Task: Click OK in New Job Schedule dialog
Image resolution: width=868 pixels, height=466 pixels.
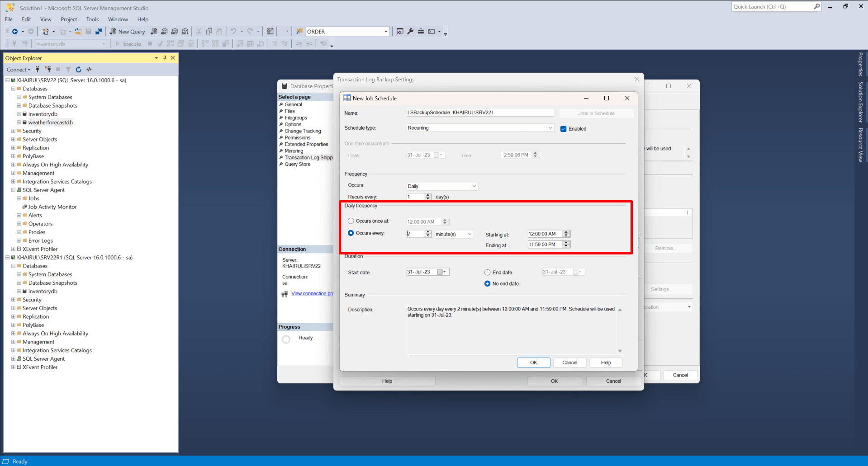Action: click(533, 362)
